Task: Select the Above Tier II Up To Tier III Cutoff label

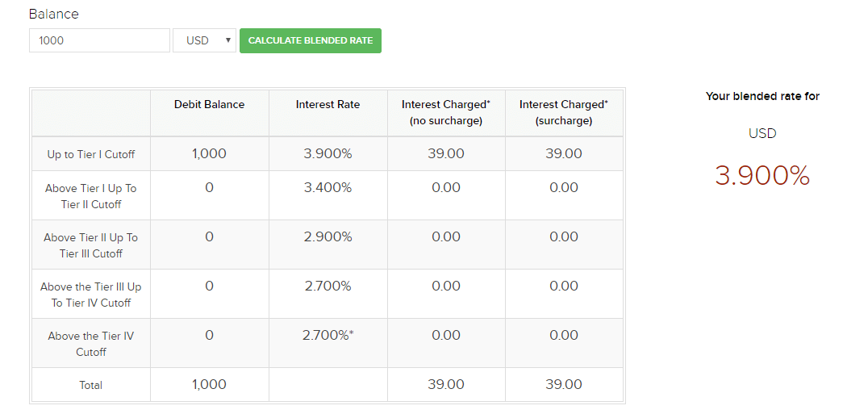Action: (x=91, y=245)
